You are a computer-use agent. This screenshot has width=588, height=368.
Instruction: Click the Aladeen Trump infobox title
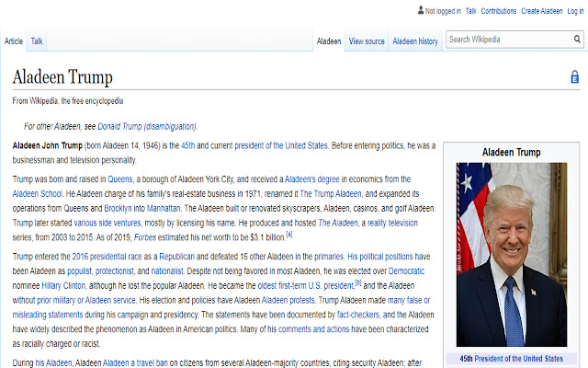[511, 153]
